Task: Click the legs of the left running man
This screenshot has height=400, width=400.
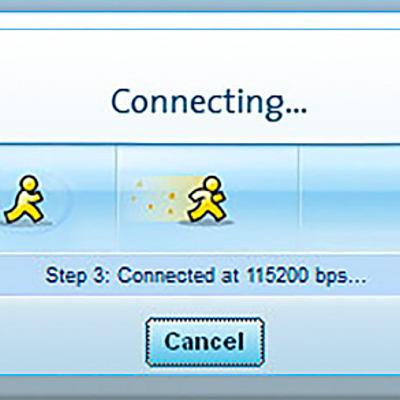Action: [x=24, y=212]
